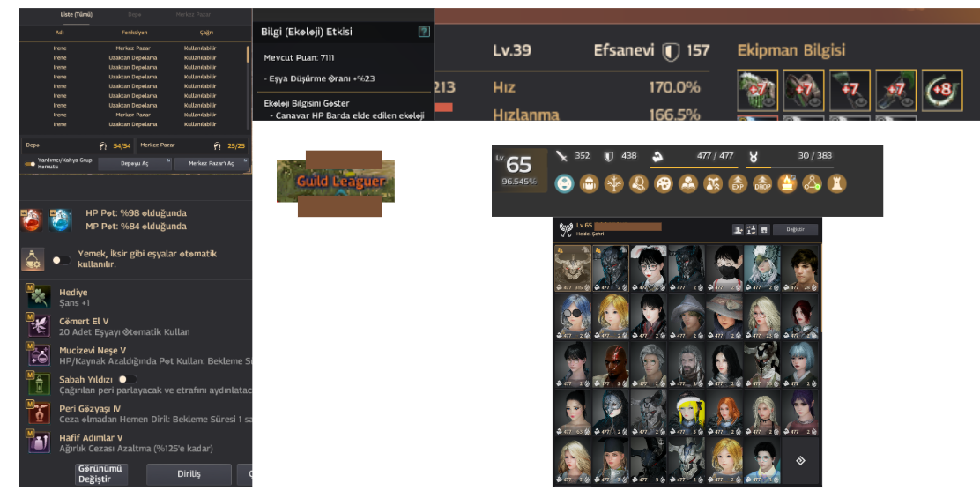The image size is (980, 498).
Task: Click the helper list scrollbar
Action: [249, 55]
